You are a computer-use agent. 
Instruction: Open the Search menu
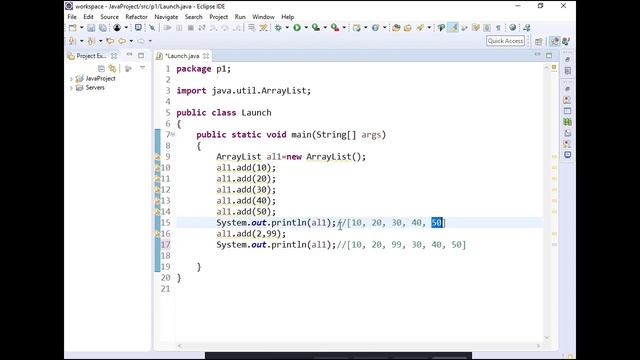pos(193,17)
